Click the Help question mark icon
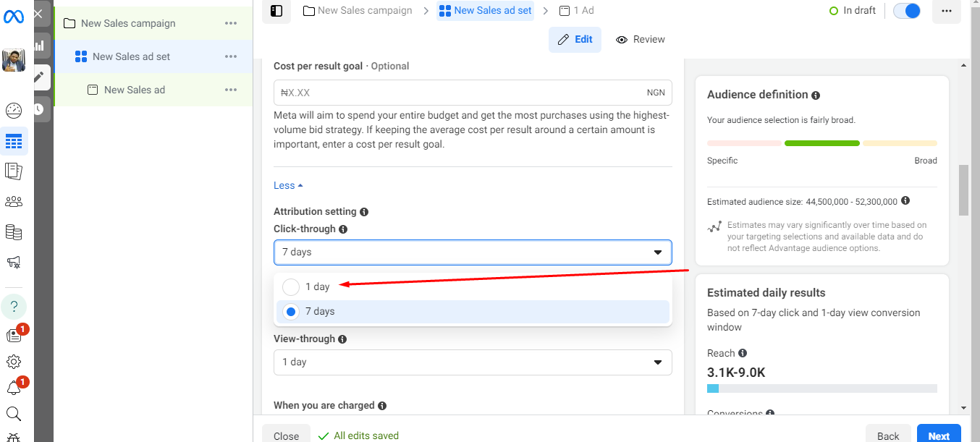This screenshot has height=442, width=980. (14, 306)
